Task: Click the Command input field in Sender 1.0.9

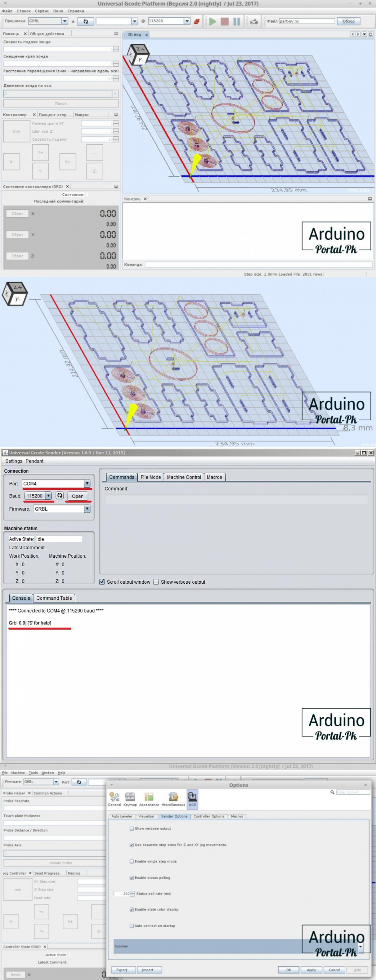Action: point(236,499)
